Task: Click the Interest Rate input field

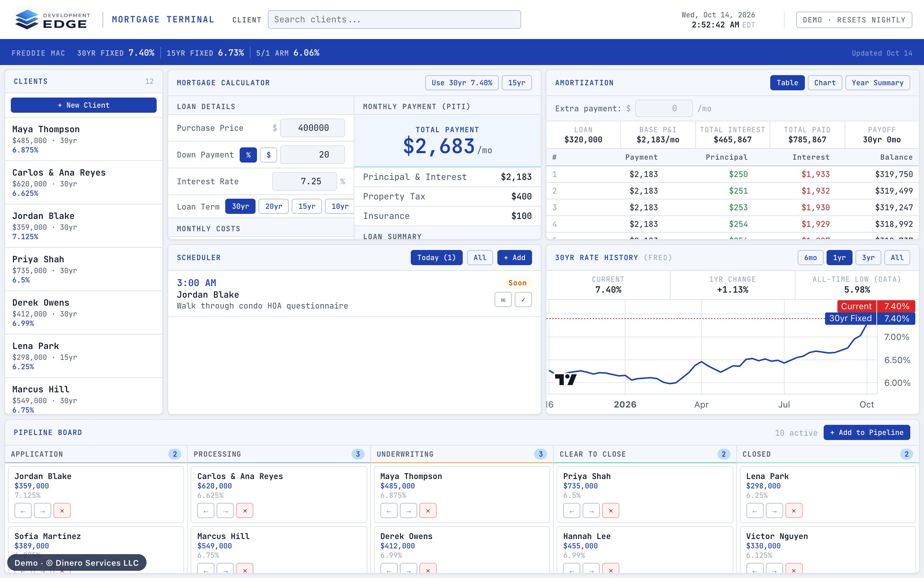Action: coord(304,182)
